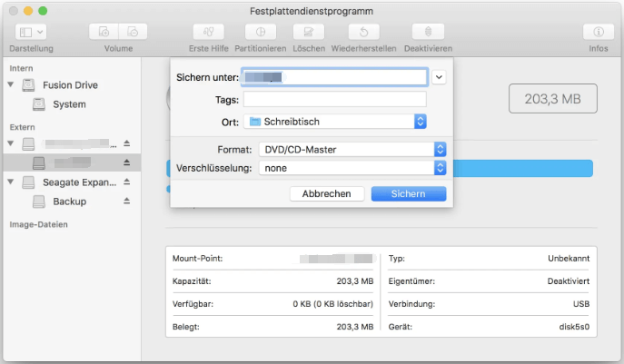Click the add Volume toolbar icon
Viewport: 624px width, 364px height.
tap(104, 32)
